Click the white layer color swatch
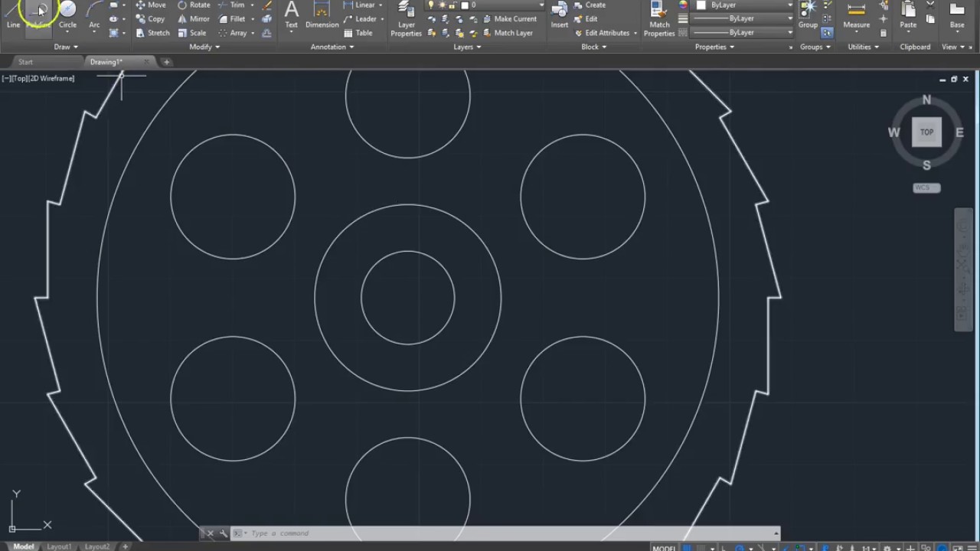Screen dimensions: 980x551 (465, 5)
